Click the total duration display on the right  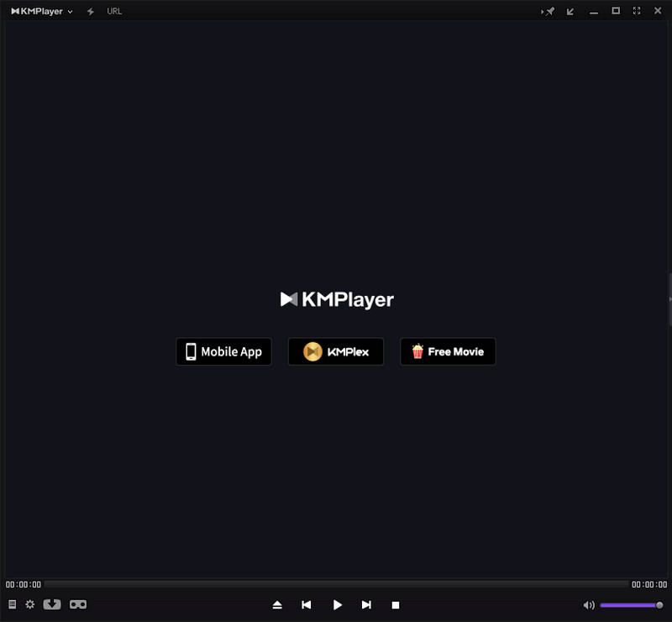(x=649, y=584)
